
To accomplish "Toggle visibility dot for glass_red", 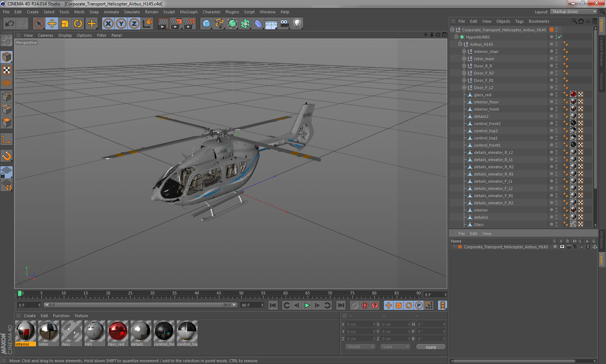I will pos(552,94).
